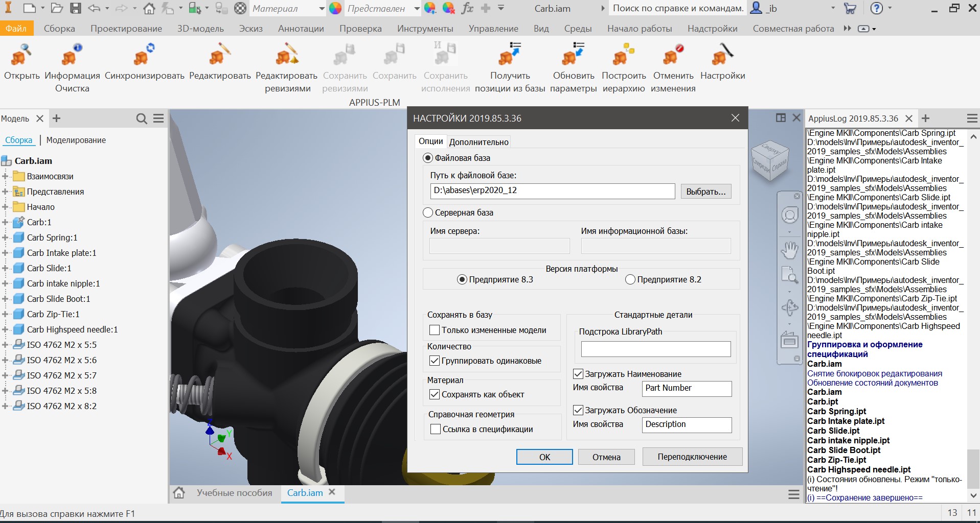
Task: Switch to the Дополнительно tab
Action: [x=478, y=141]
